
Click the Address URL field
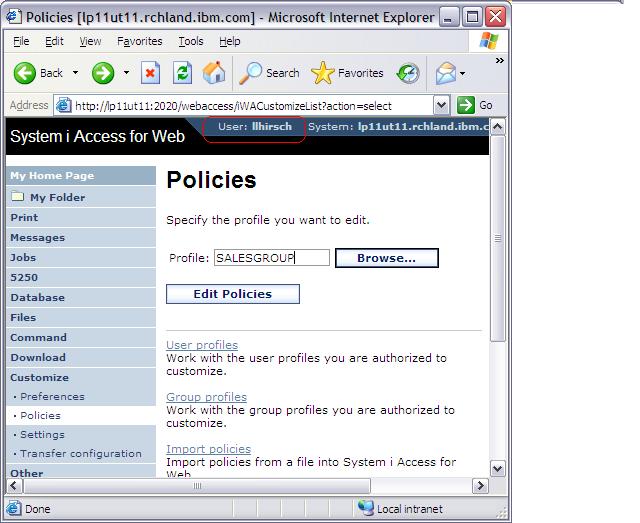pyautogui.click(x=252, y=106)
